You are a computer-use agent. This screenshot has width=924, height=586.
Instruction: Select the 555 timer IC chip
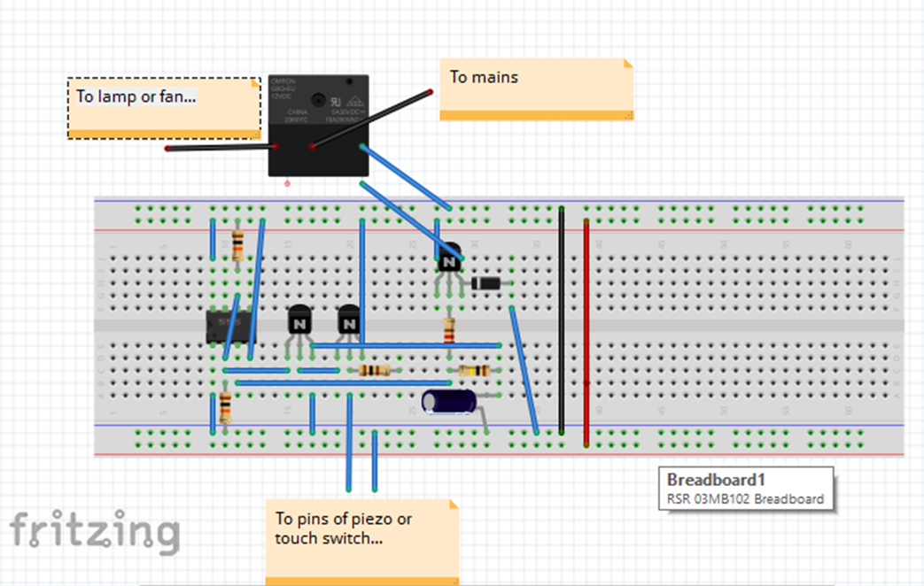(230, 327)
